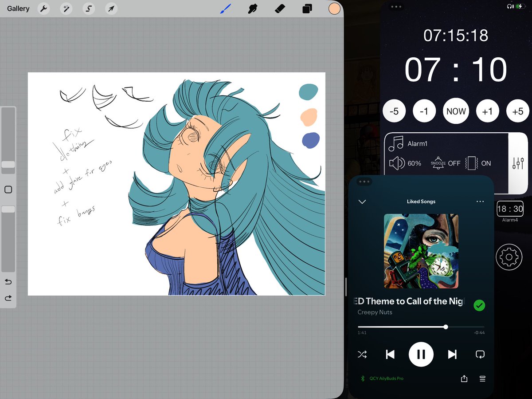This screenshot has height=399, width=532.
Task: Activate the Transform arrow tool
Action: pos(111,8)
